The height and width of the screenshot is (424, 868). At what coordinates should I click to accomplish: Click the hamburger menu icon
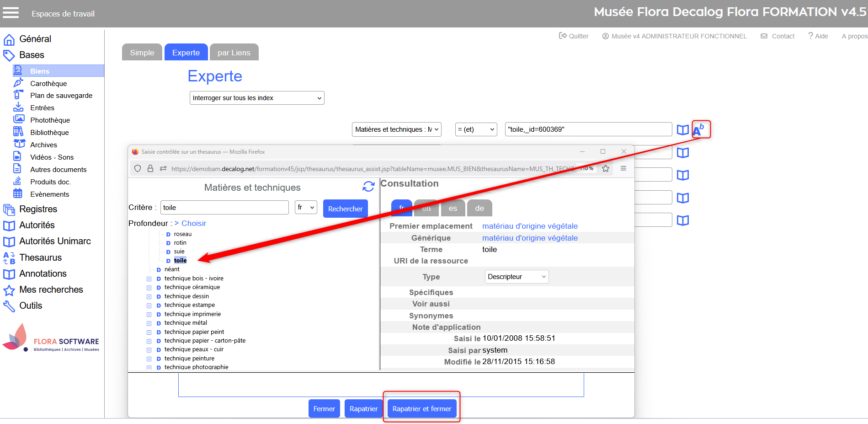click(x=11, y=13)
